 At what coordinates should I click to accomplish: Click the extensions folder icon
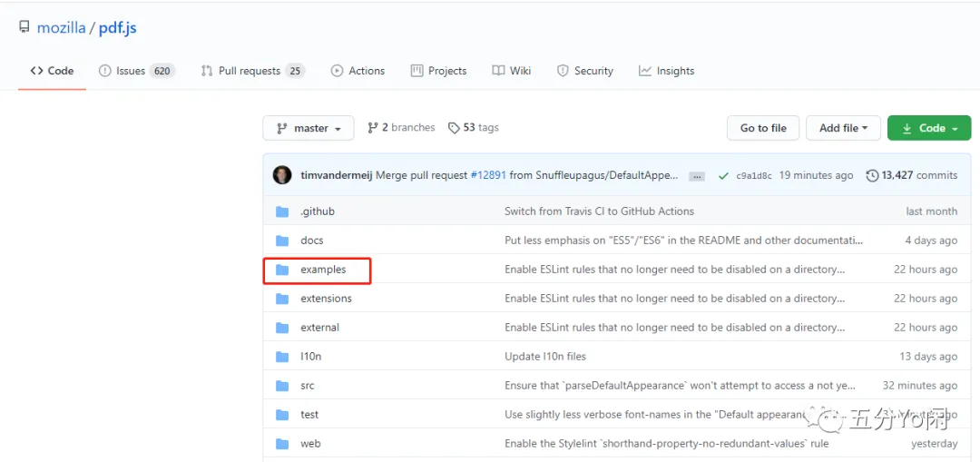[x=282, y=299]
